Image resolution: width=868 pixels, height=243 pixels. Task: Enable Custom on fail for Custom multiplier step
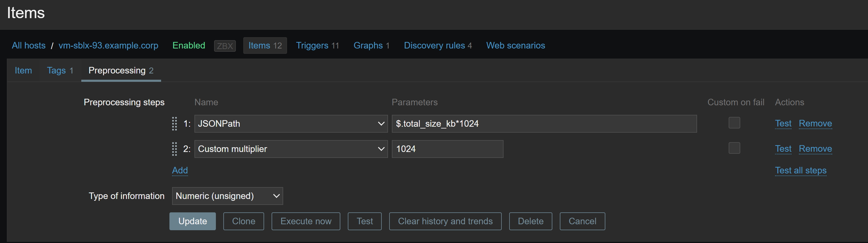tap(734, 148)
